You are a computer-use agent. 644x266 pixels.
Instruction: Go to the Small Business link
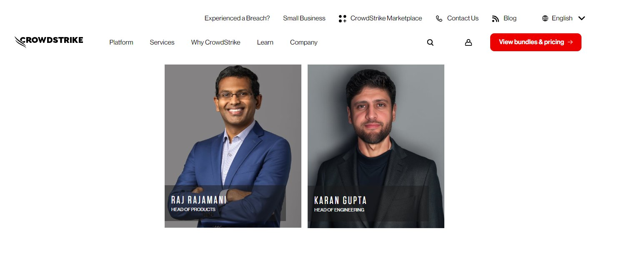[x=304, y=18]
